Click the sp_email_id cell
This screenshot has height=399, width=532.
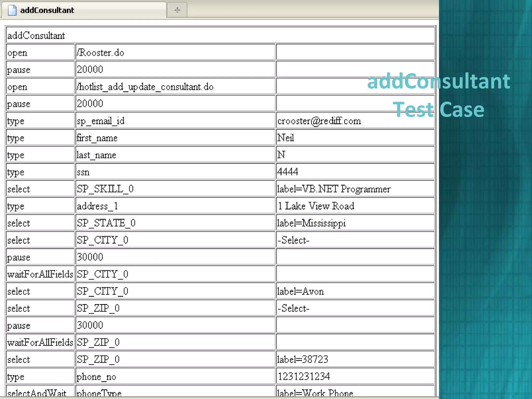[175, 121]
